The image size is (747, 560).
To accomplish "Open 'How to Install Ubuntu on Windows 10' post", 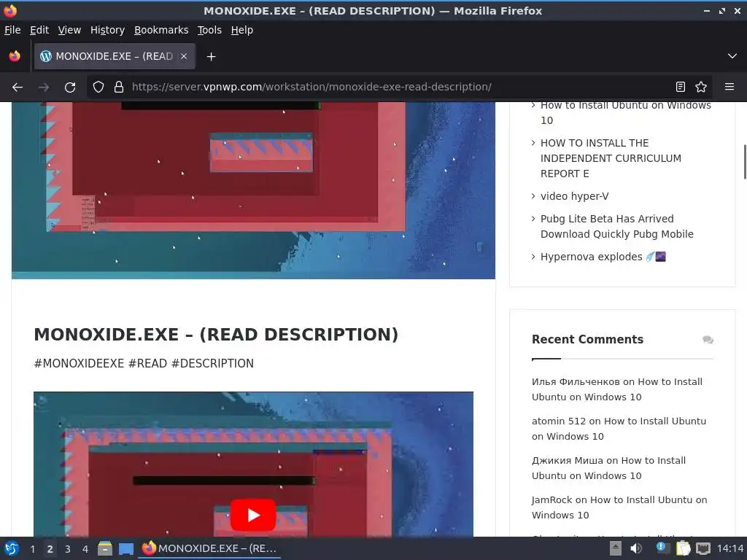I will click(625, 112).
